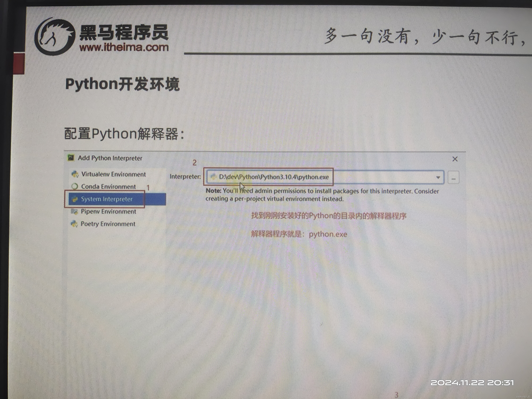Pick Poetry Environment label text

[x=108, y=224]
